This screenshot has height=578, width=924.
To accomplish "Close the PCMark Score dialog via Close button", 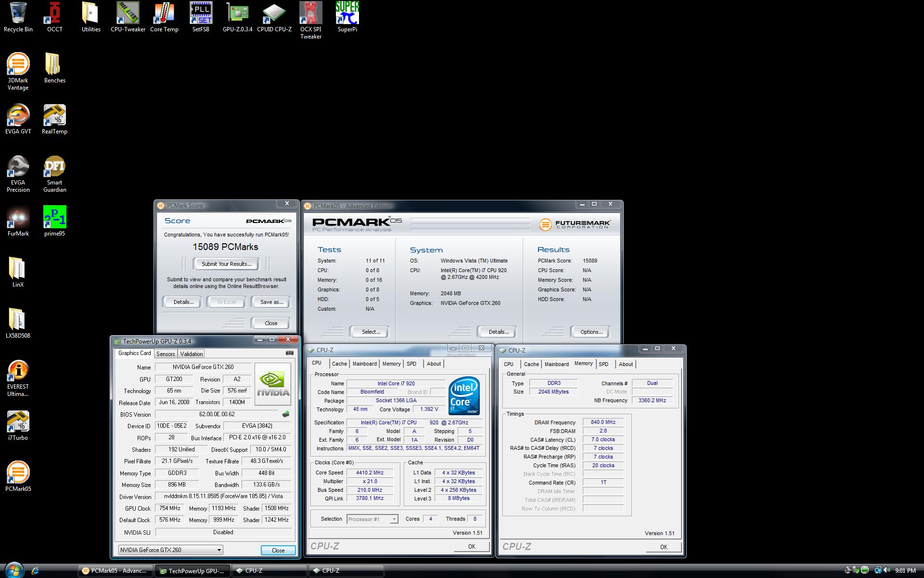I will click(271, 323).
